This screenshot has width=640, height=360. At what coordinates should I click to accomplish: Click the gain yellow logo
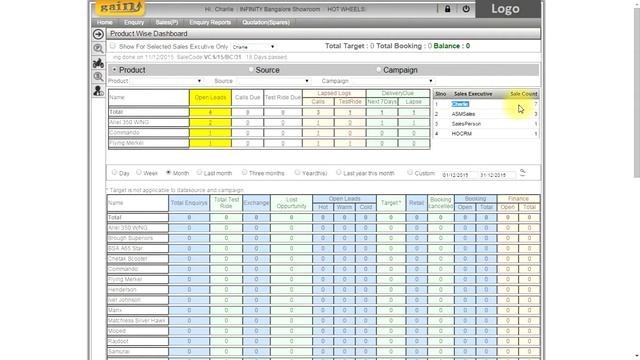(x=120, y=7)
